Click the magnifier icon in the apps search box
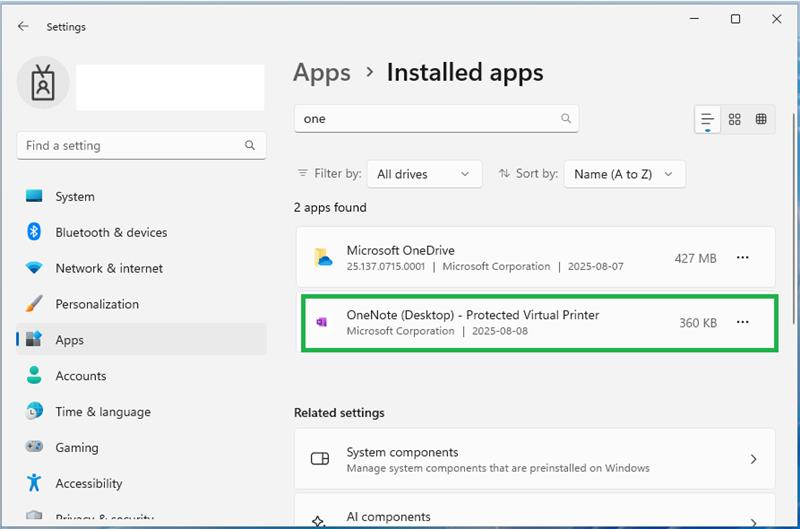800x529 pixels. [566, 118]
